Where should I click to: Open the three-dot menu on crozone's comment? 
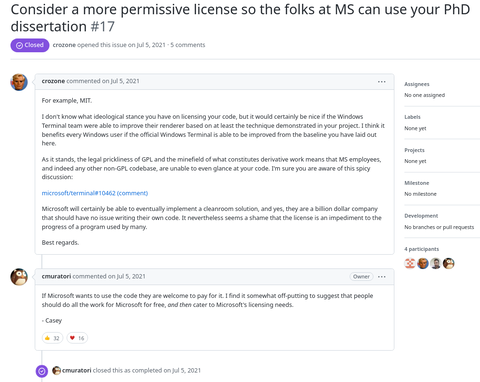click(x=382, y=82)
